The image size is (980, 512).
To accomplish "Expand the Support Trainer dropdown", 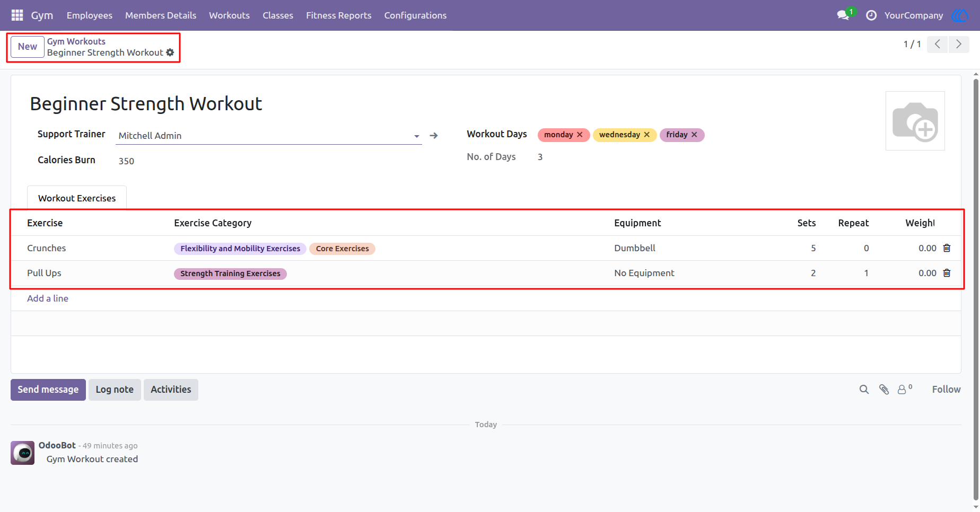I will click(x=417, y=136).
